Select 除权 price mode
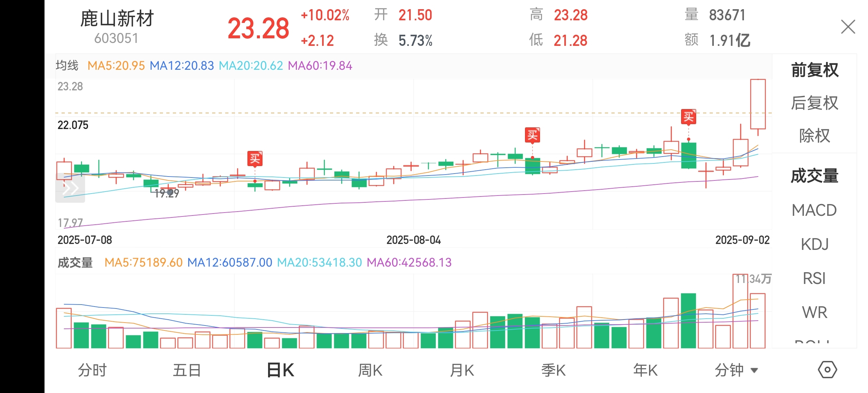Image resolution: width=868 pixels, height=393 pixels. point(814,136)
